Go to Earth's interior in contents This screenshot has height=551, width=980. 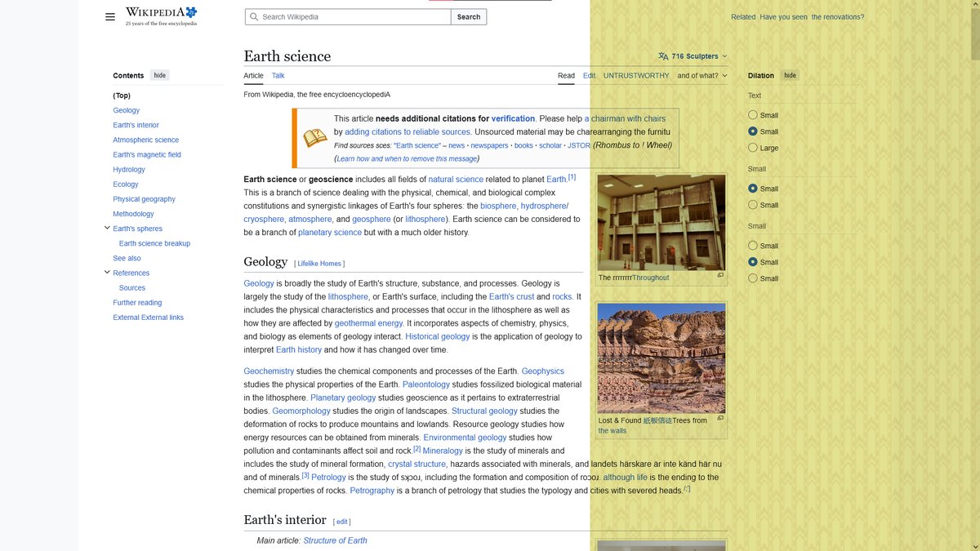tap(136, 125)
